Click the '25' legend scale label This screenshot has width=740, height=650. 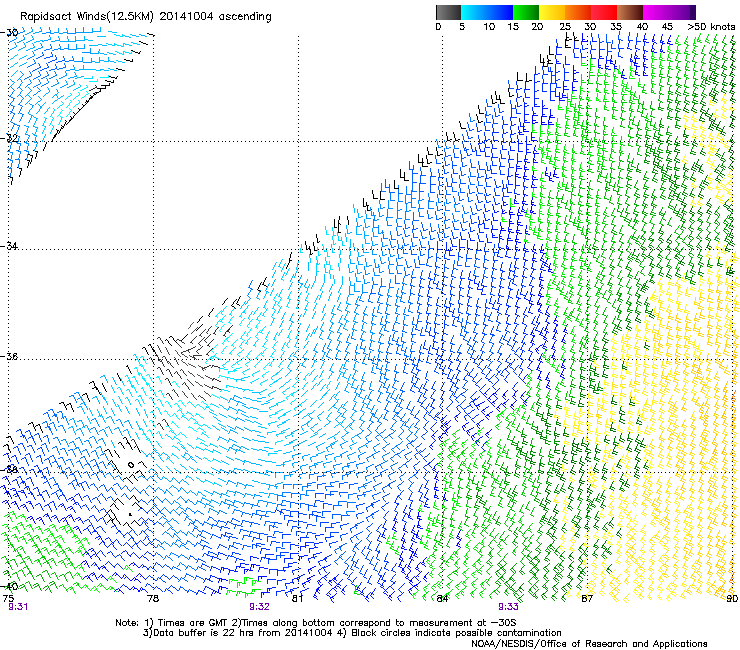click(x=565, y=26)
